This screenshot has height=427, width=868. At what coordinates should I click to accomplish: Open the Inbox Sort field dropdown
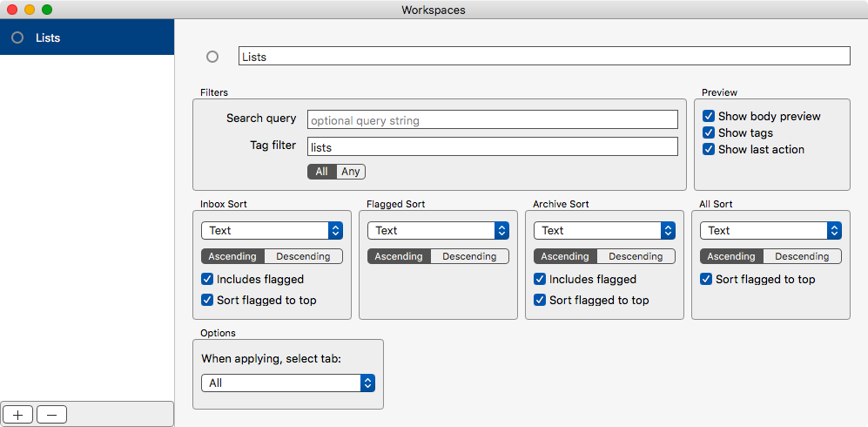tap(272, 230)
